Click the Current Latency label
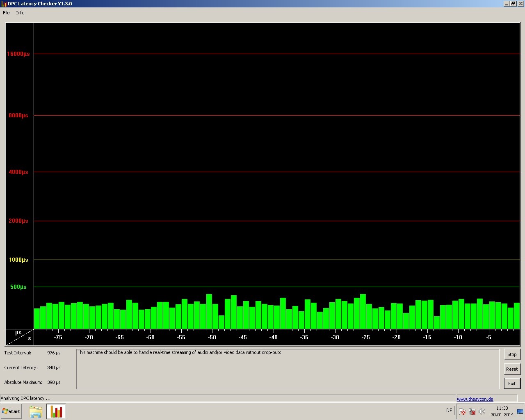The height and width of the screenshot is (420, 525). click(21, 367)
